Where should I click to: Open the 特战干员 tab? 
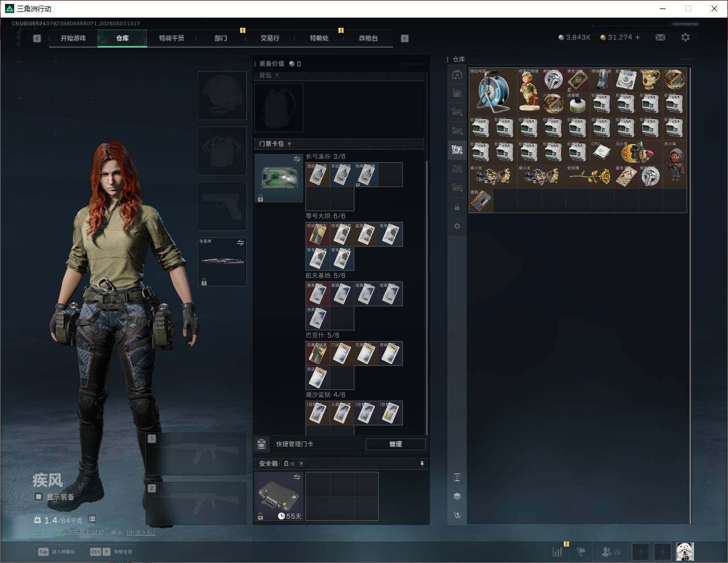pos(171,38)
